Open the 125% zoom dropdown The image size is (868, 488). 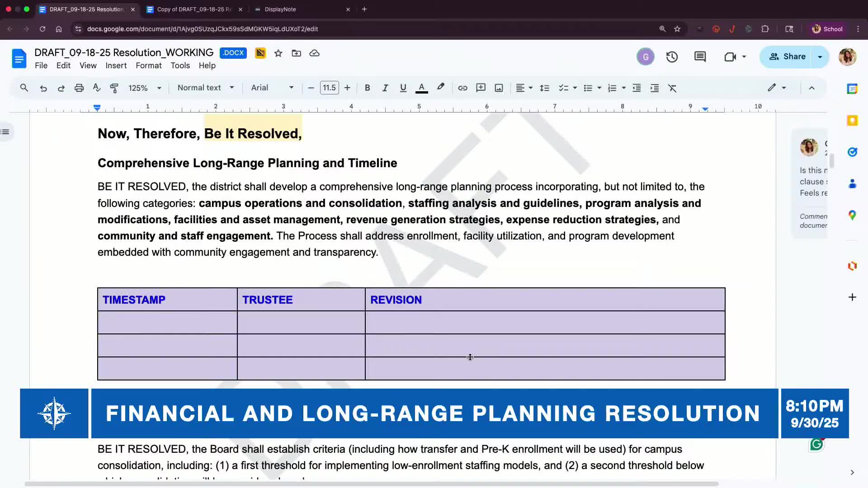coord(145,88)
